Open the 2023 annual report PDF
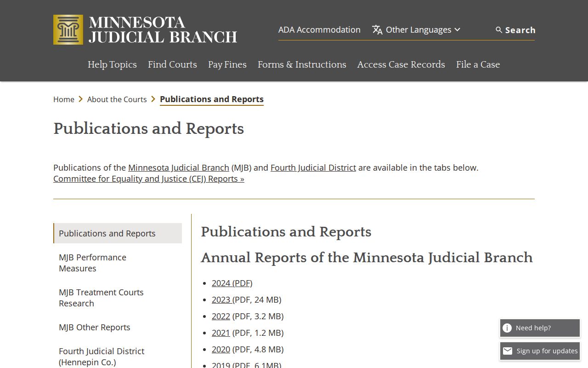 (222, 299)
